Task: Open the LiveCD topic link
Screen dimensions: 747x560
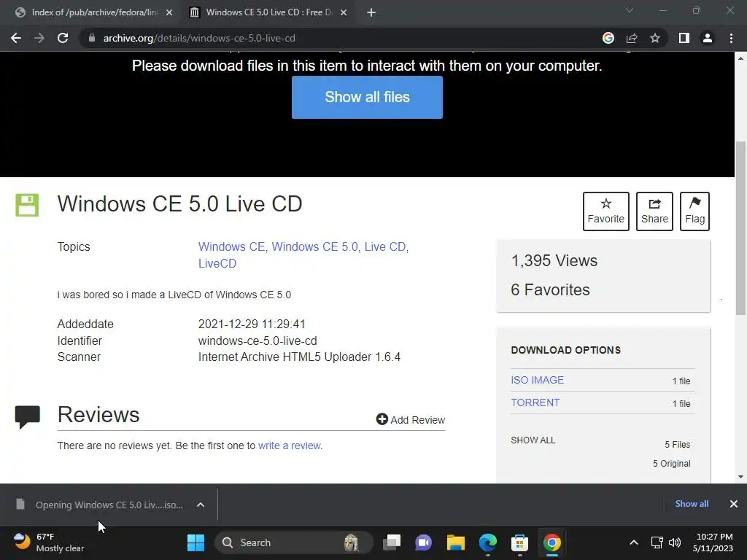Action: [217, 263]
